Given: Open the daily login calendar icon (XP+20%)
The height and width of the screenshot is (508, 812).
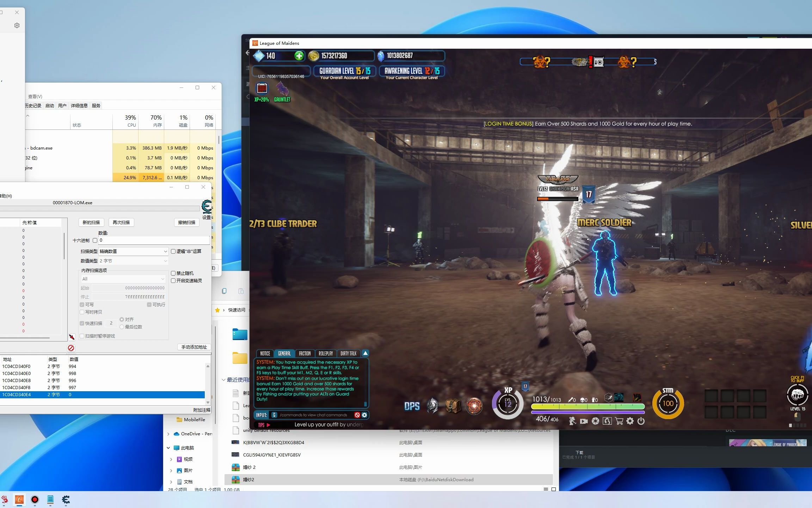Looking at the screenshot, I should tap(262, 88).
